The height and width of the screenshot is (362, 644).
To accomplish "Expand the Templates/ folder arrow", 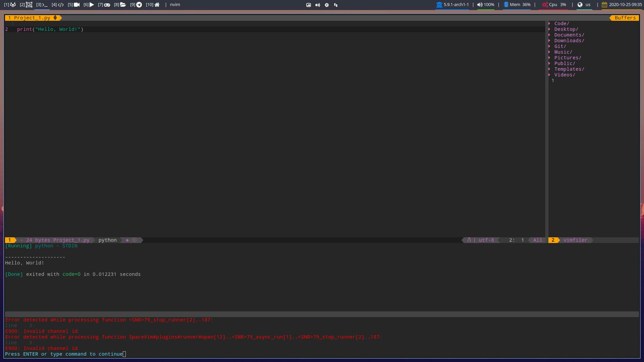I will coord(549,69).
